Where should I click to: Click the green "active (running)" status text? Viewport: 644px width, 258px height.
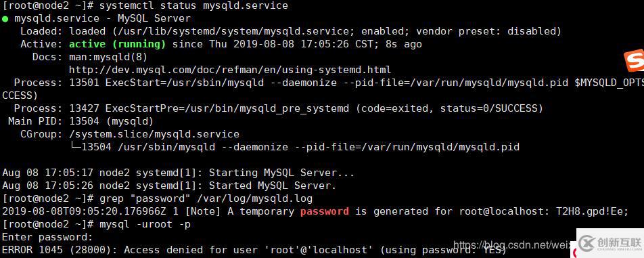pos(118,44)
